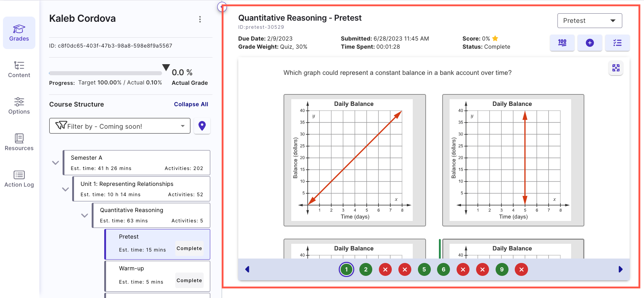This screenshot has height=298, width=644.
Task: Click the plus circle icon near the score
Action: [590, 43]
